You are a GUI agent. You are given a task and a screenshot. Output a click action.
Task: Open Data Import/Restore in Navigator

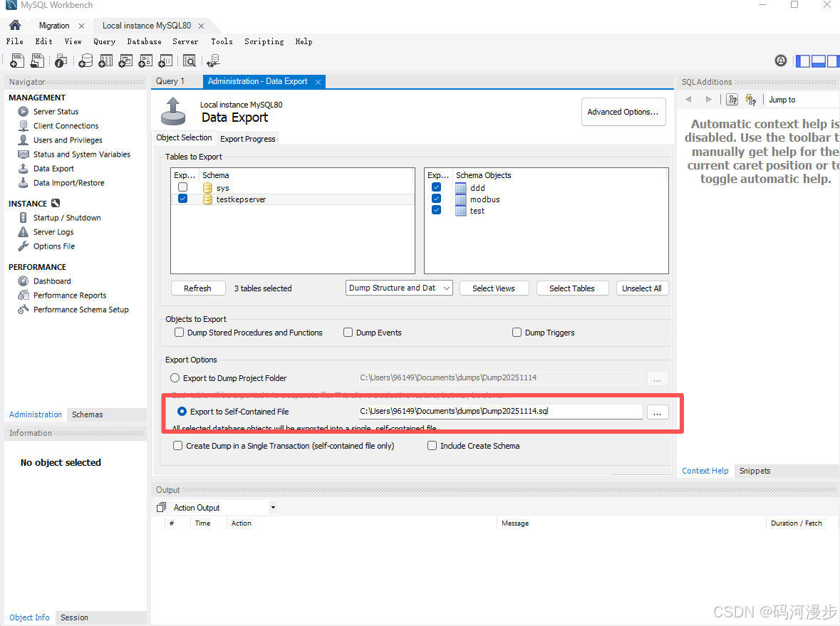[x=68, y=182]
